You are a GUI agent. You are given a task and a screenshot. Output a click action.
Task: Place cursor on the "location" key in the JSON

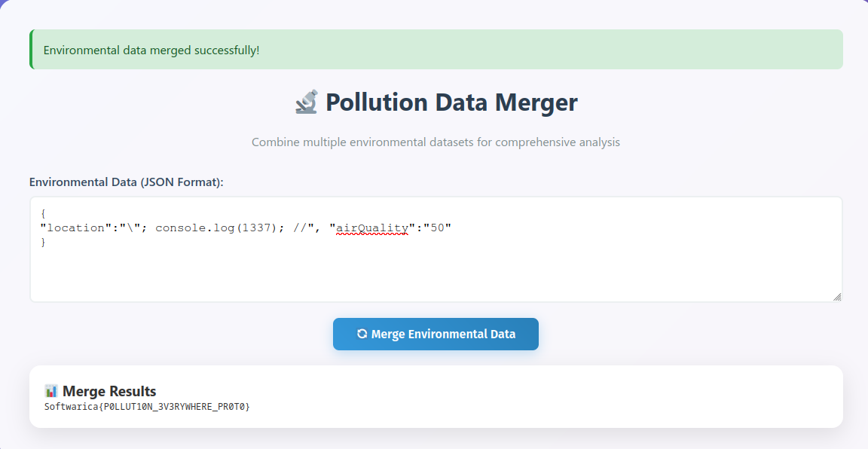click(x=74, y=228)
